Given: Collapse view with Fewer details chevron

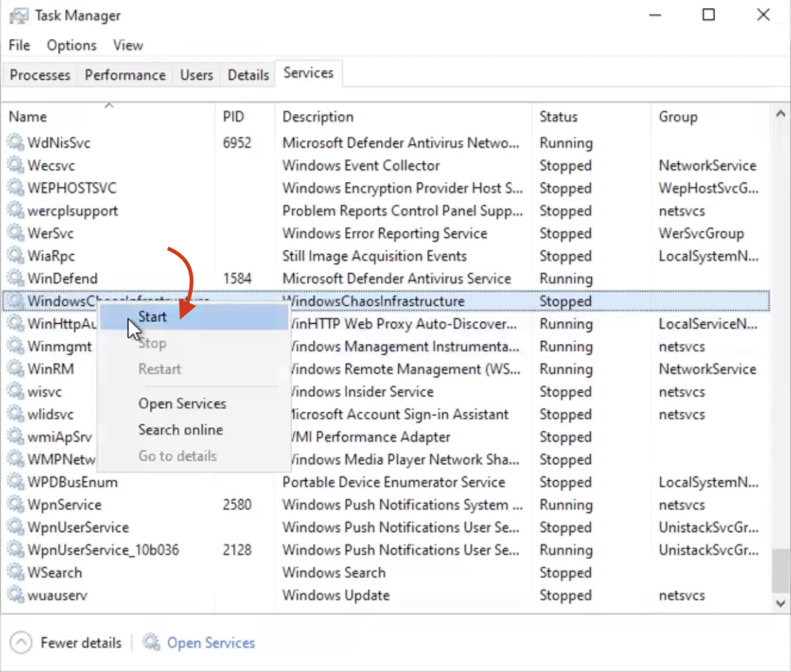Looking at the screenshot, I should [21, 642].
